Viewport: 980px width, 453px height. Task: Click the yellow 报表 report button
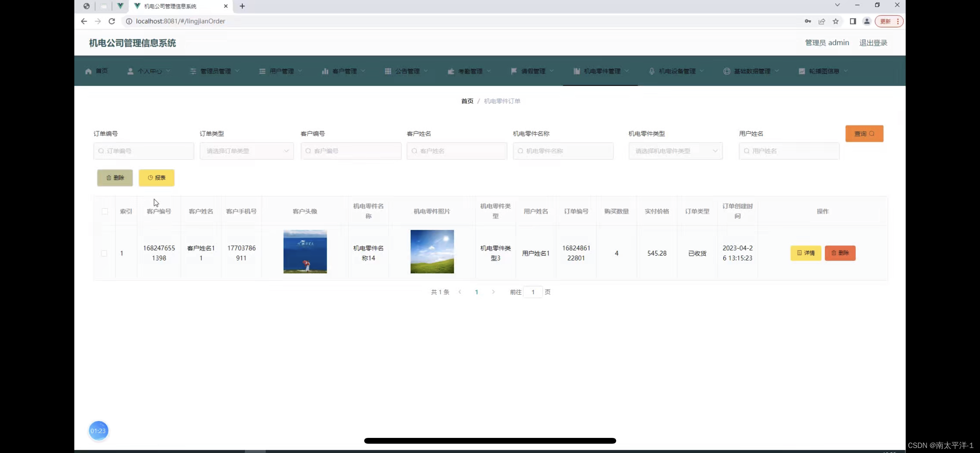157,178
